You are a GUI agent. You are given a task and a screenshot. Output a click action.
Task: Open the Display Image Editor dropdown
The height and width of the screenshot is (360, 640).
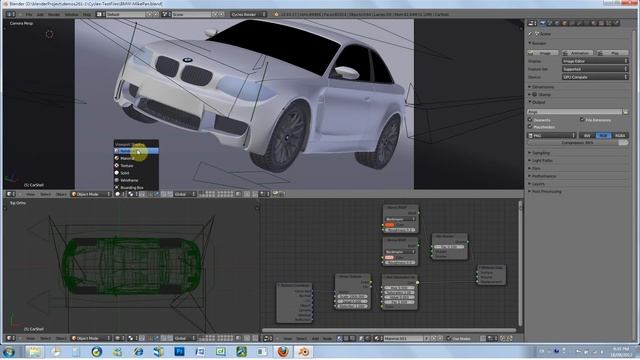595,61
